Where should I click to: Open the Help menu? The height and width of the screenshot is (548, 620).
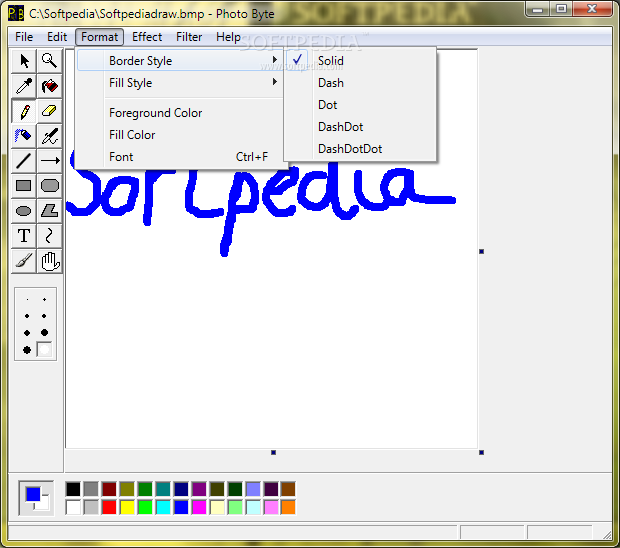[x=228, y=37]
